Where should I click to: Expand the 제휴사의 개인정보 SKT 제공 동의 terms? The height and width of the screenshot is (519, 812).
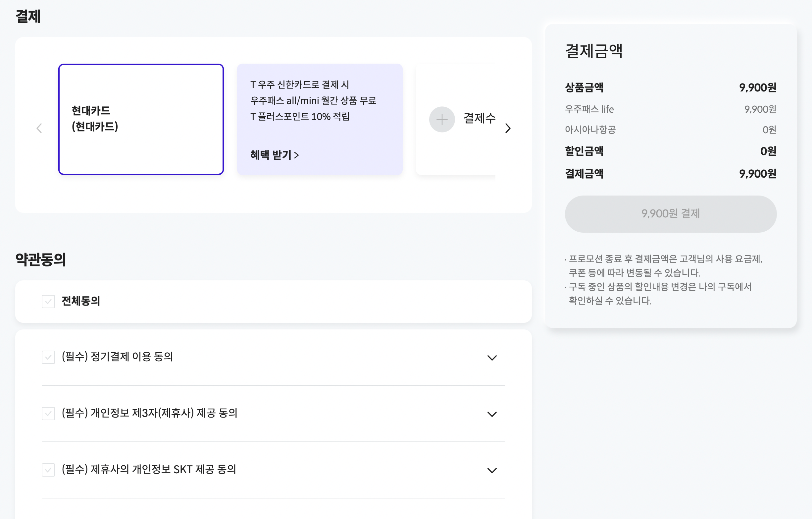pyautogui.click(x=492, y=470)
